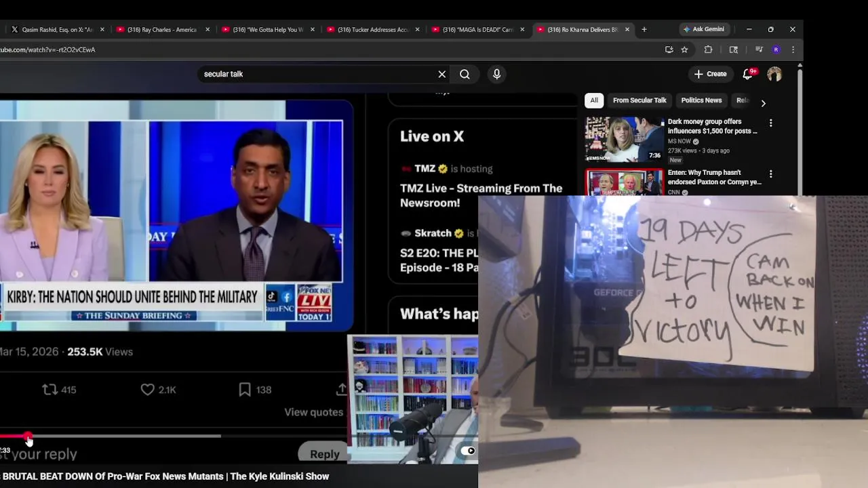Open the 'Enten: Why Trump' video thumbnail

(625, 182)
